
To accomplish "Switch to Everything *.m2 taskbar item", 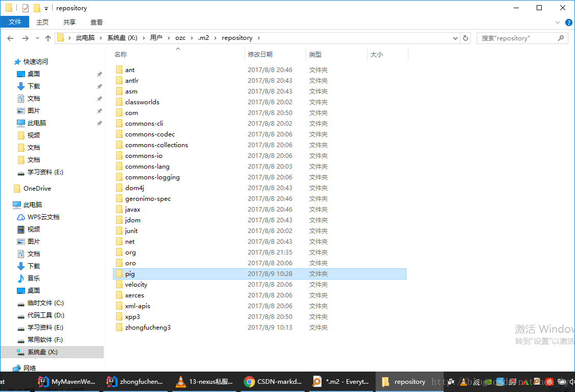I will point(341,382).
